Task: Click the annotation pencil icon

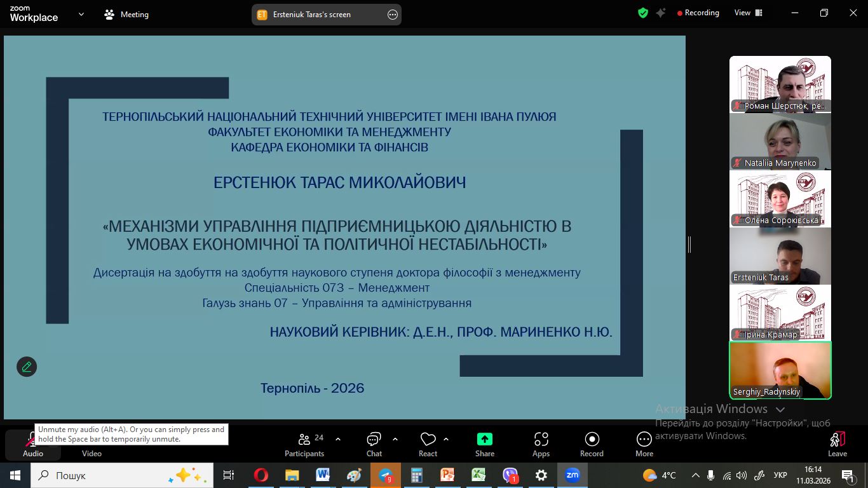Action: (x=27, y=367)
